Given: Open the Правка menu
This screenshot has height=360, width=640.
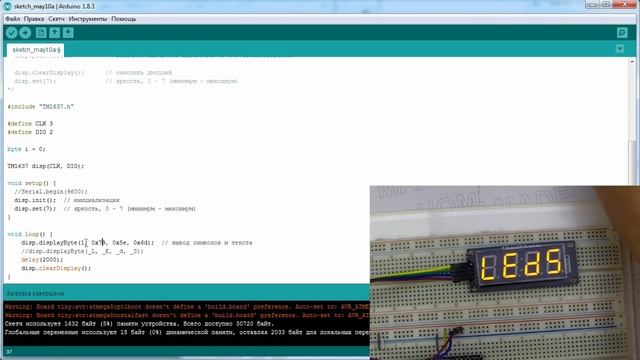Looking at the screenshot, I should pyautogui.click(x=34, y=19).
